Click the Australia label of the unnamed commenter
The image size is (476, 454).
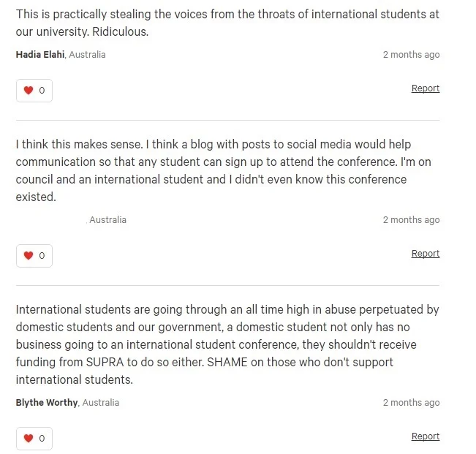coord(107,220)
